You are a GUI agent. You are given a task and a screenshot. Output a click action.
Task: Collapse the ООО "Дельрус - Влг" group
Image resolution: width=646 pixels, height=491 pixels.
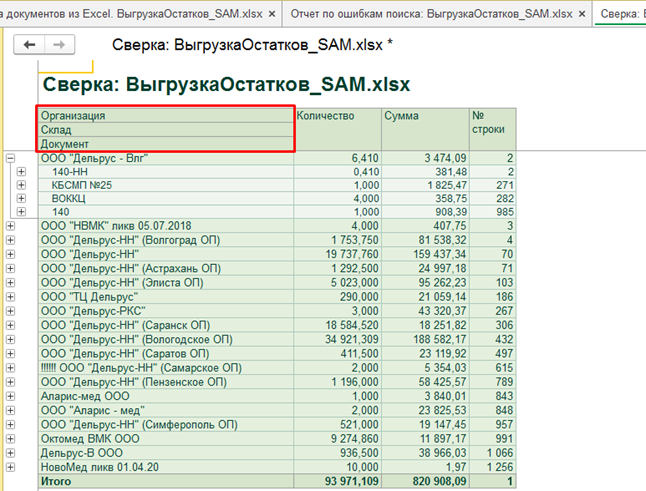pos(10,158)
